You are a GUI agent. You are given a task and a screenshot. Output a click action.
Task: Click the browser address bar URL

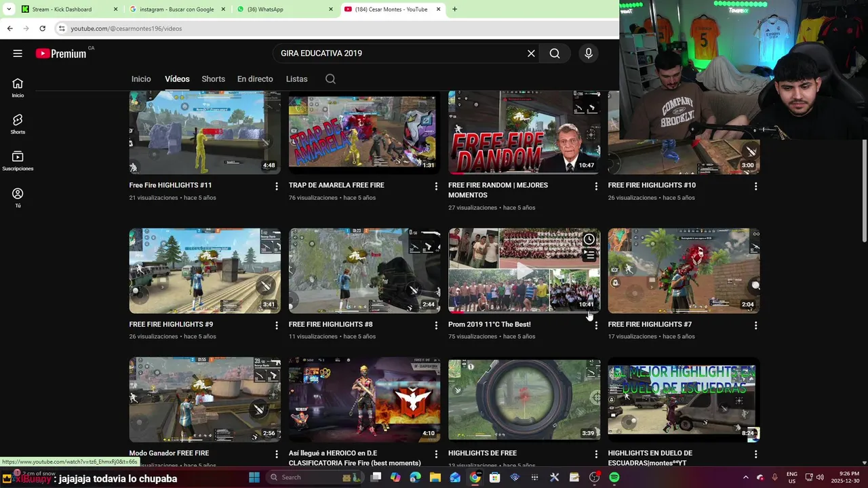(x=126, y=28)
